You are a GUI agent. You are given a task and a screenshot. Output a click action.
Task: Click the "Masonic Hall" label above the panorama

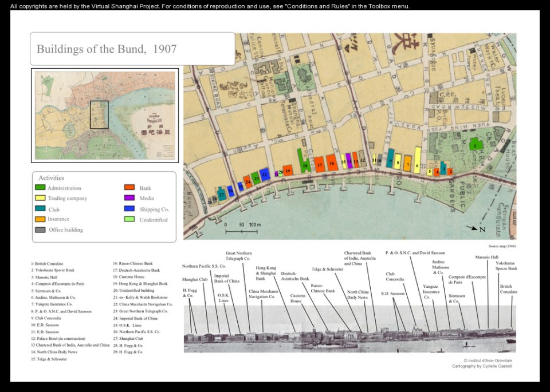tap(487, 258)
